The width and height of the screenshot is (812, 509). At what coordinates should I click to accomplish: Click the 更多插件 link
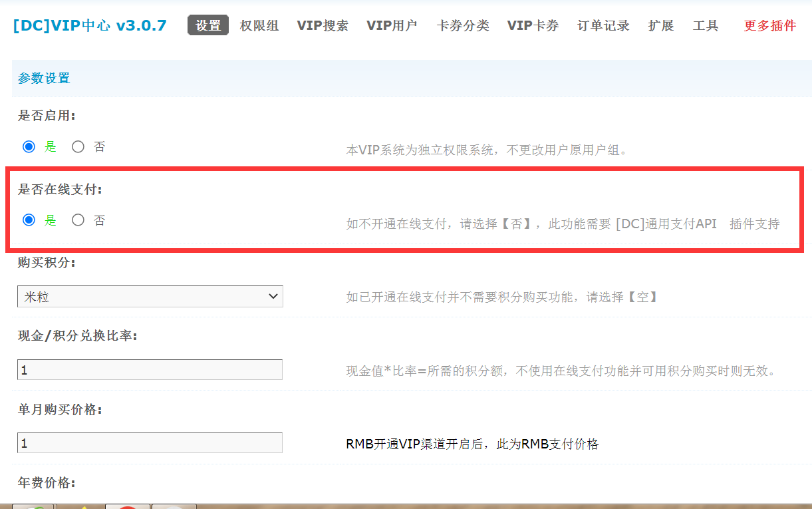(x=769, y=26)
